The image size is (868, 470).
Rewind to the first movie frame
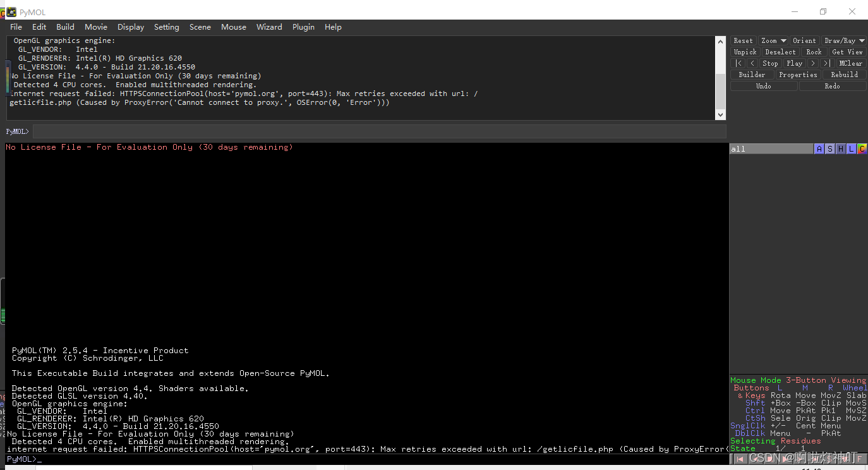tap(738, 63)
